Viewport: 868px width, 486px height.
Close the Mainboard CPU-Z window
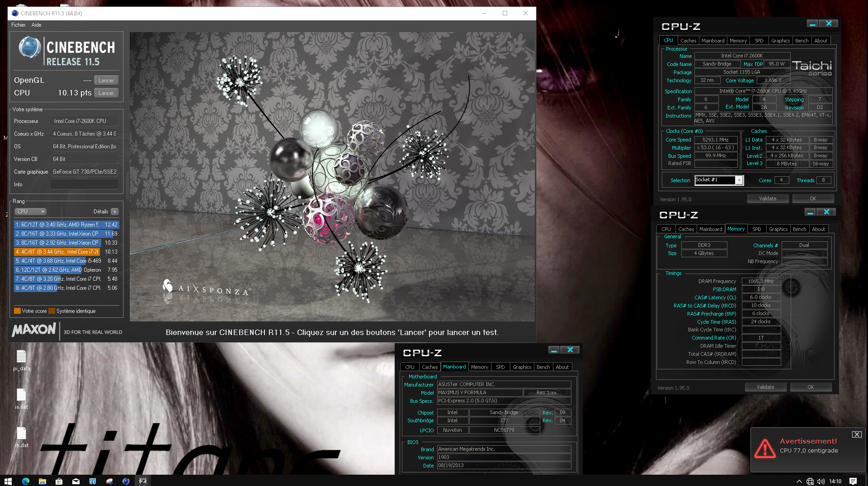click(x=570, y=350)
